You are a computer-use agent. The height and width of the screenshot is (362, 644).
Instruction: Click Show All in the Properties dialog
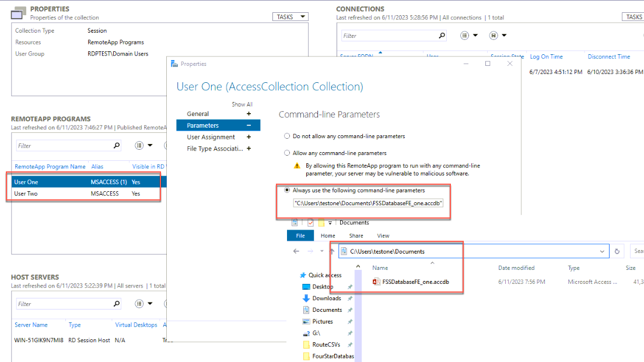click(242, 104)
